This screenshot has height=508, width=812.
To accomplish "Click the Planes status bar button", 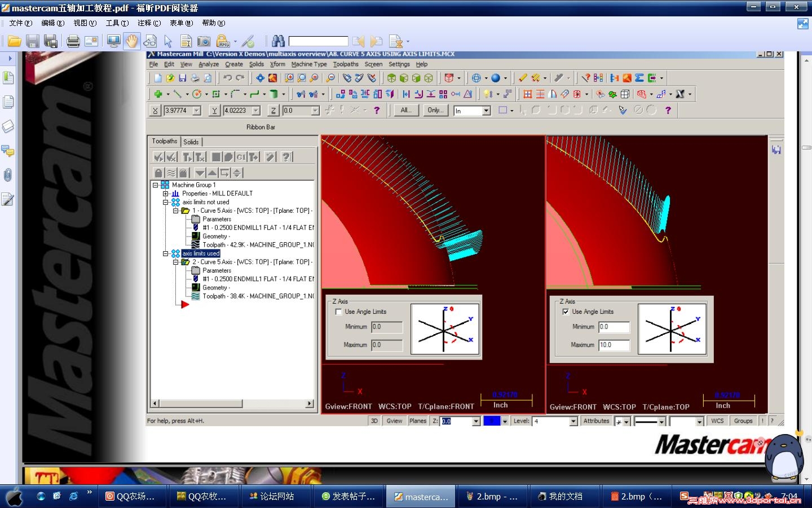I will [418, 421].
